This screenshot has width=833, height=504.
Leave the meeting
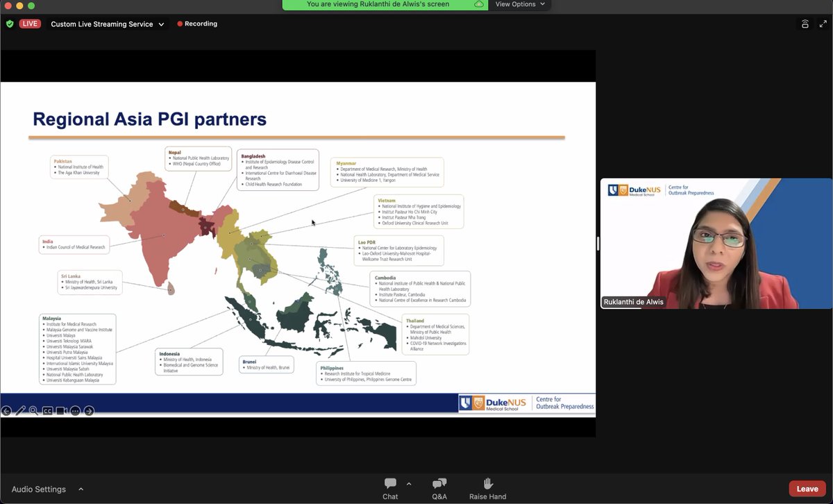[807, 489]
